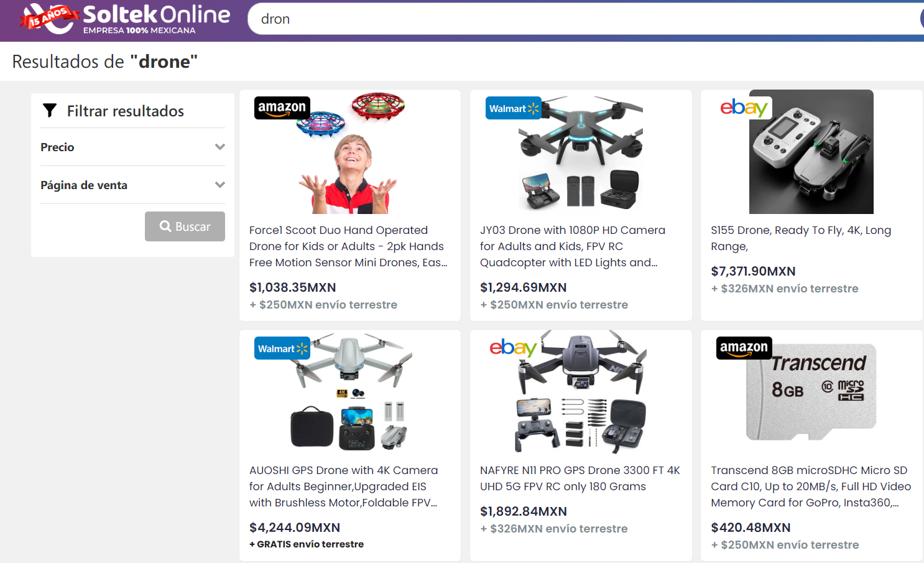The height and width of the screenshot is (563, 924).
Task: Expand the Precio filter
Action: (132, 147)
